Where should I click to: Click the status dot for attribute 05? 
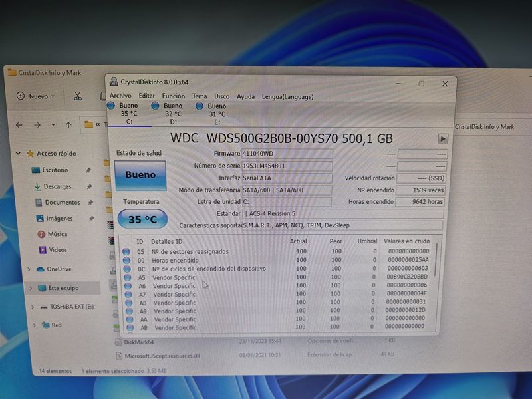pos(126,251)
